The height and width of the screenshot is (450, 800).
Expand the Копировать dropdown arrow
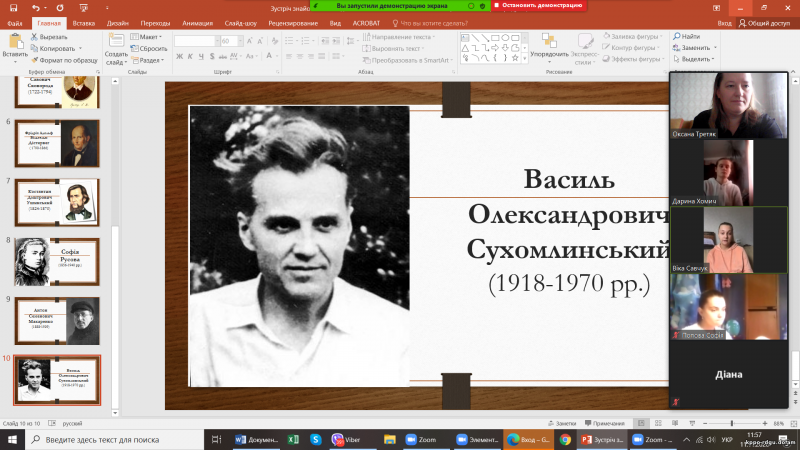[x=81, y=48]
